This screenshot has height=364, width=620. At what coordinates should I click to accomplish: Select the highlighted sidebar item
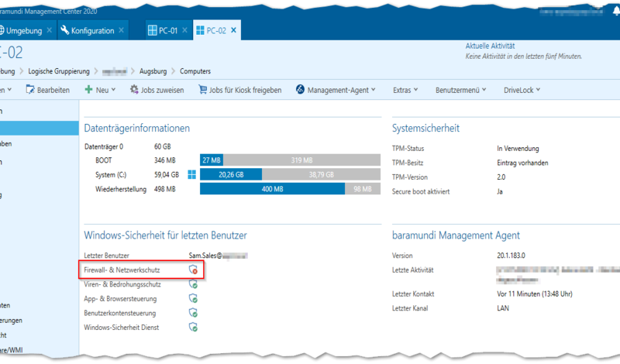coord(40,129)
